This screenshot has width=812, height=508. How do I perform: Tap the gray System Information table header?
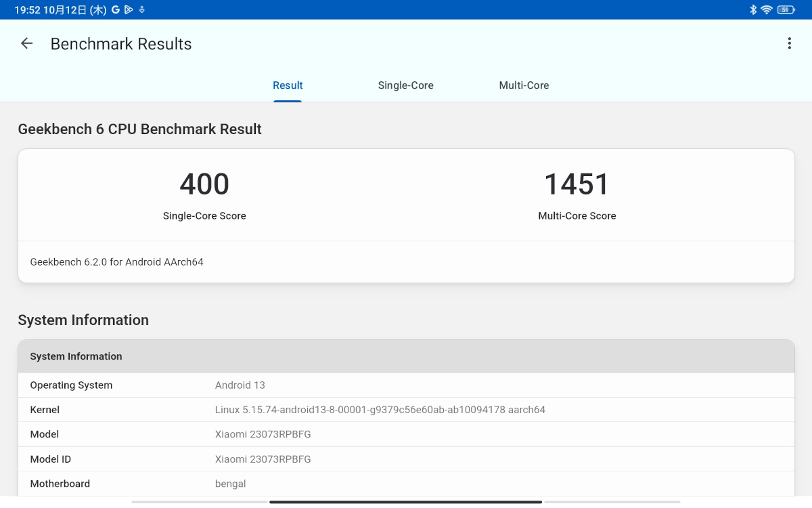point(406,356)
